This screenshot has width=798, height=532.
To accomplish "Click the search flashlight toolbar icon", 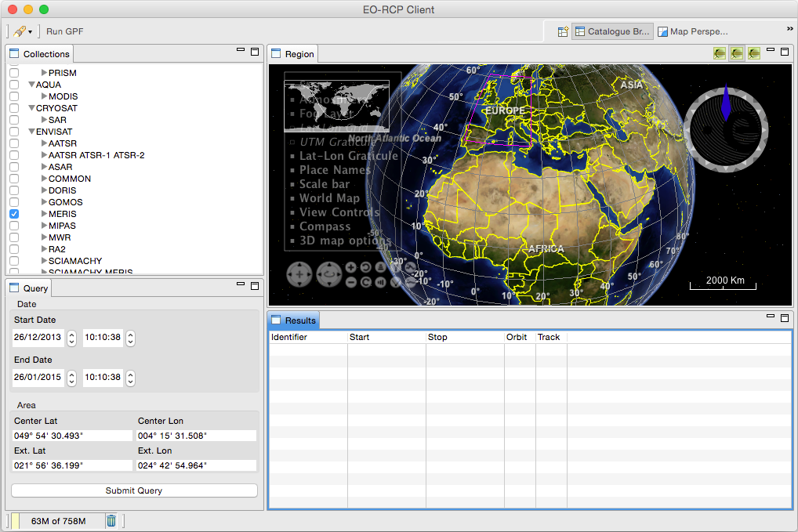I will click(x=20, y=31).
